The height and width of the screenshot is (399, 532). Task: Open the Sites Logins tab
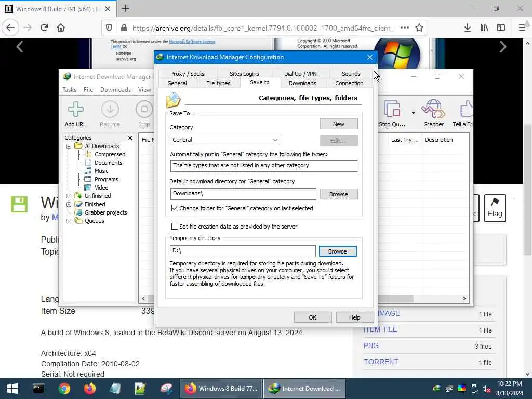click(x=244, y=74)
